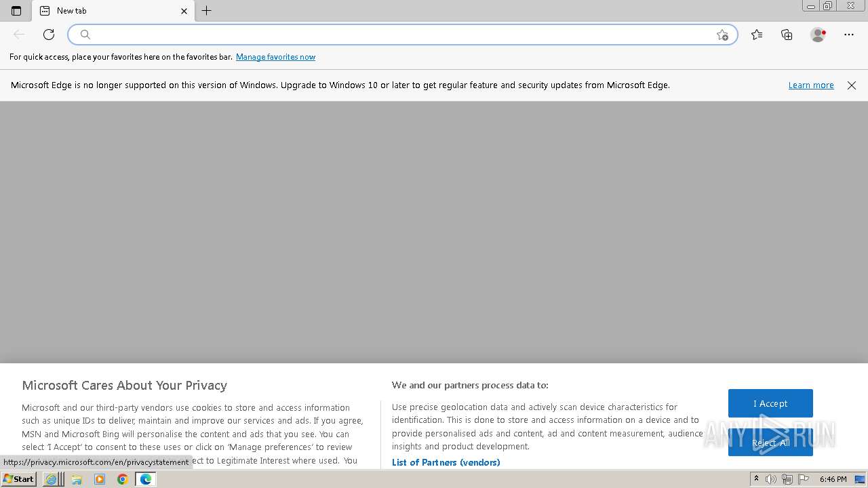Open volume control in system tray
Image resolution: width=868 pixels, height=488 pixels.
coord(771,479)
